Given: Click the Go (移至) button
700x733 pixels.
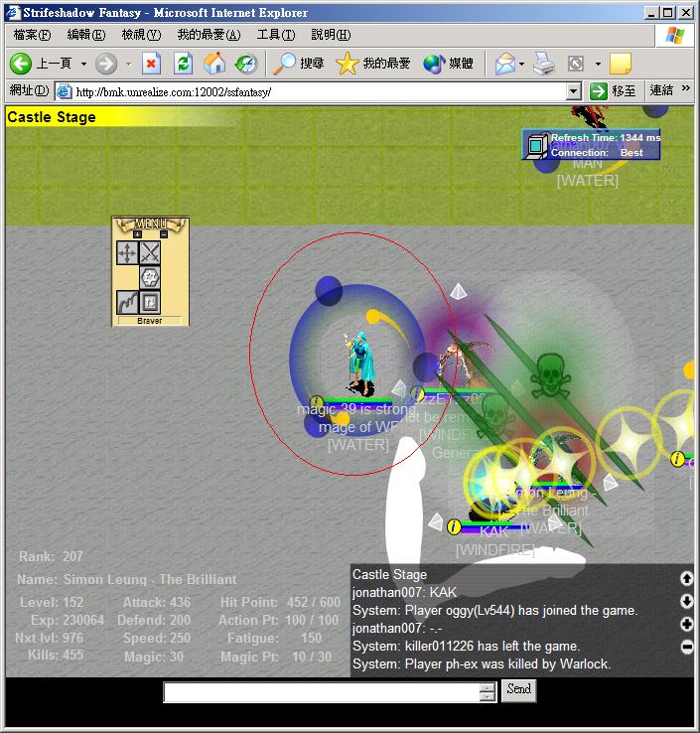Looking at the screenshot, I should click(613, 90).
